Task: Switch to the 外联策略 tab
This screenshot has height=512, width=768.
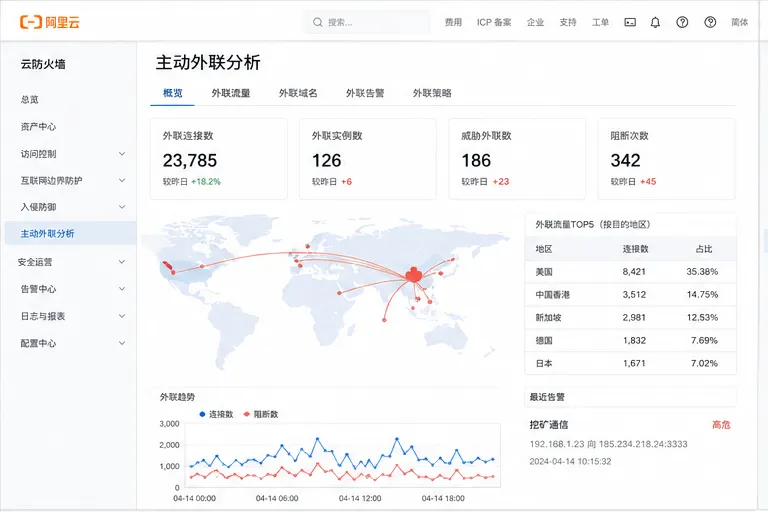Action: click(432, 93)
